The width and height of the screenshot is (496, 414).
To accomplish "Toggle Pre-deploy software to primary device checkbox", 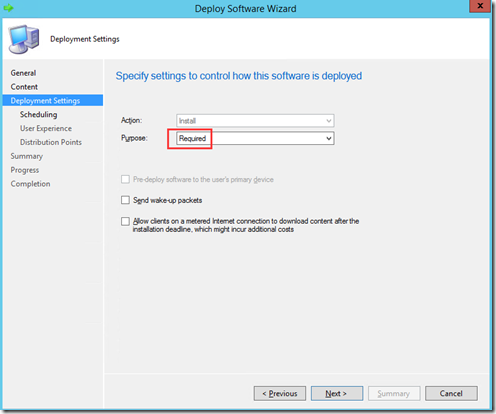I will (125, 179).
